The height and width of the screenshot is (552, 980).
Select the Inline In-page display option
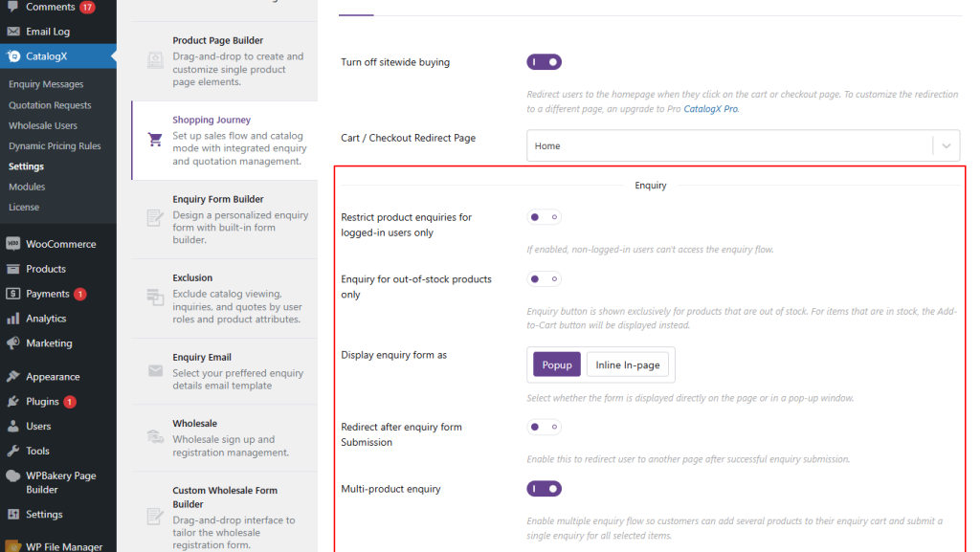(627, 364)
